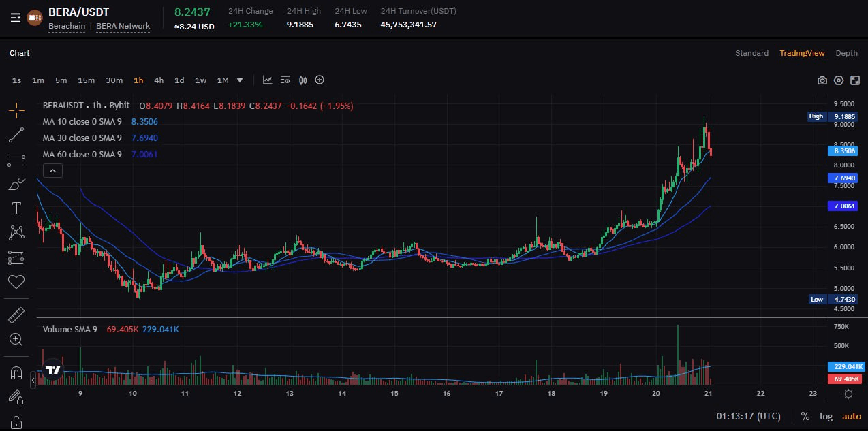Change the candlestick chart style
This screenshot has width=868, height=431.
pos(303,80)
